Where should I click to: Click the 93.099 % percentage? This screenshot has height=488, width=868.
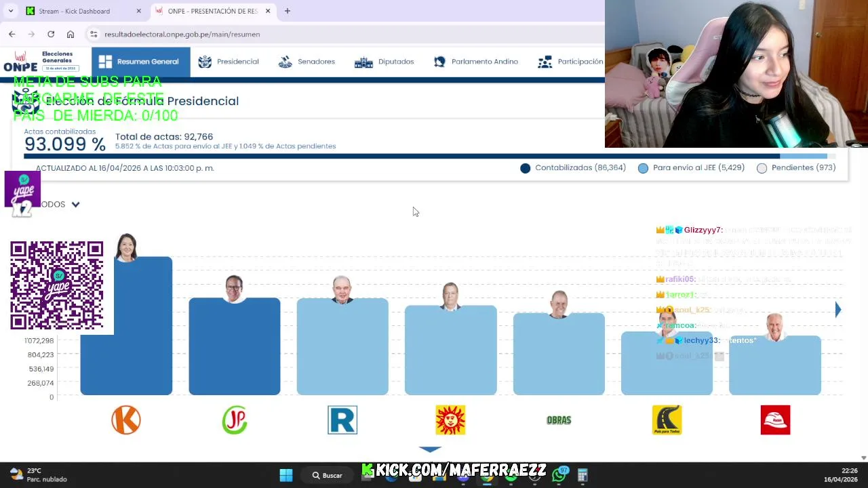pos(65,144)
